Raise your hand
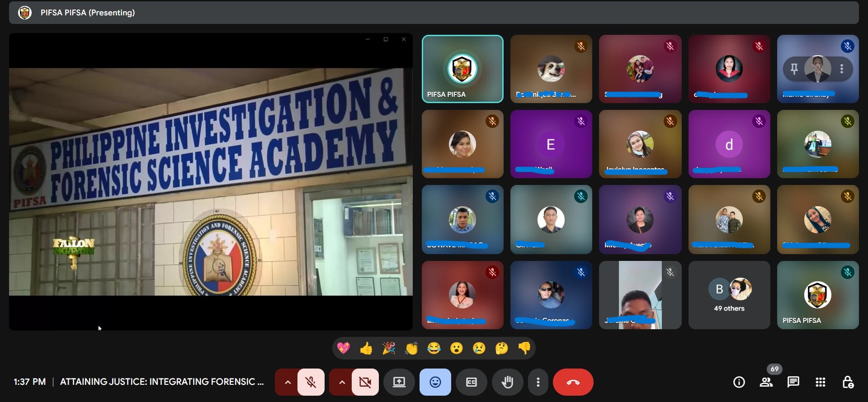This screenshot has width=868, height=402. coord(508,382)
